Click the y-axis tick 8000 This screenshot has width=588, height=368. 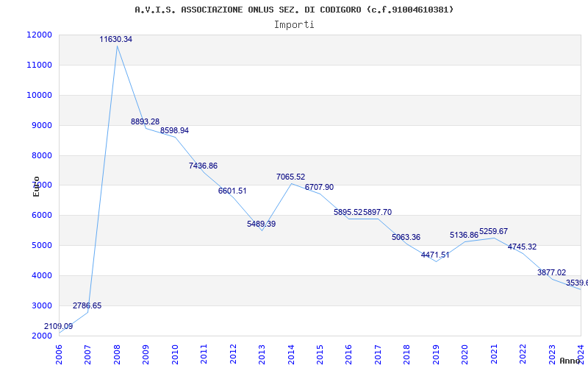[x=41, y=155]
